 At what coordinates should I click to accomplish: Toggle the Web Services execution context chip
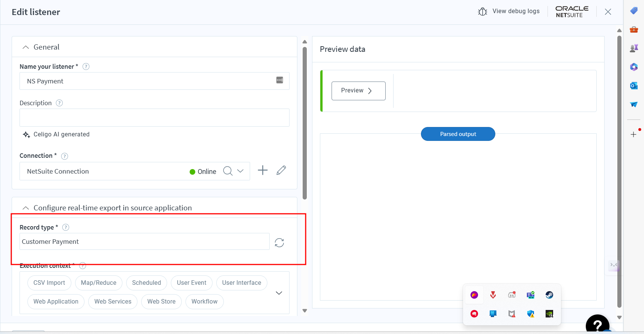coord(113,302)
